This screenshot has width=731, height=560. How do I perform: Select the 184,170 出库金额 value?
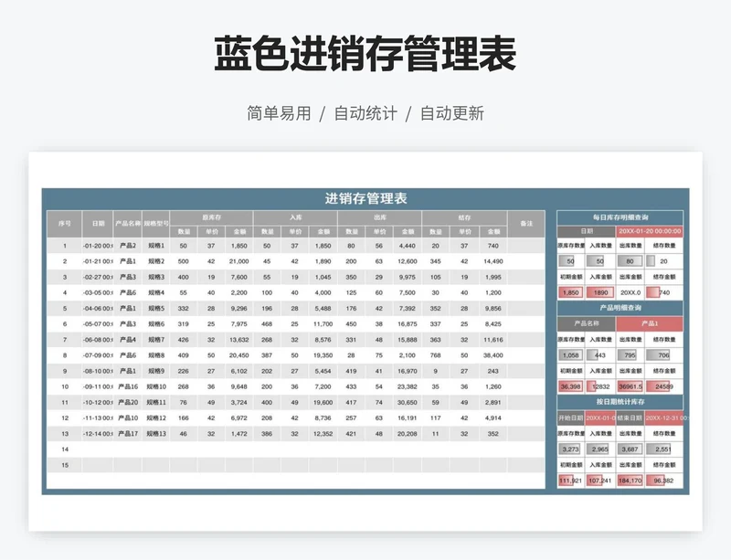pos(630,481)
